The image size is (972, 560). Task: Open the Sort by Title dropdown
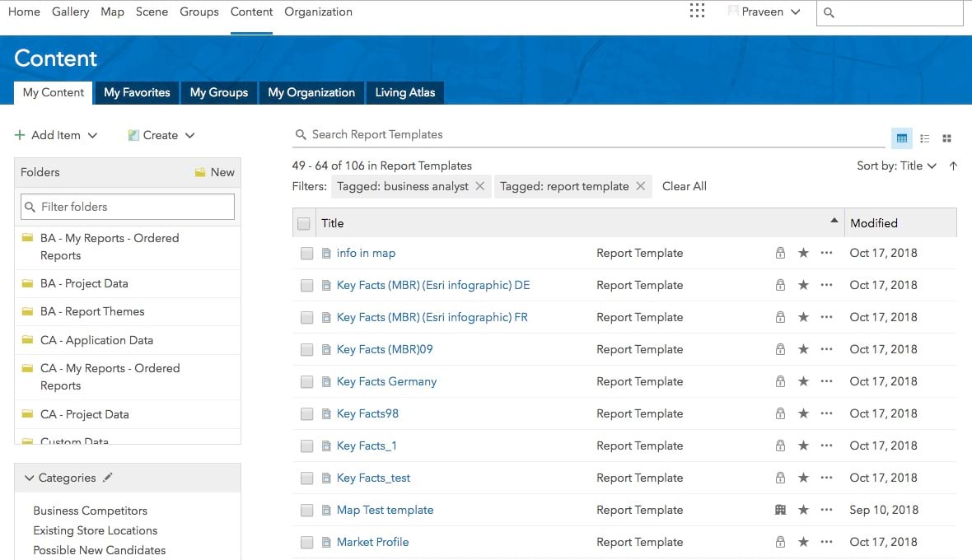[896, 166]
